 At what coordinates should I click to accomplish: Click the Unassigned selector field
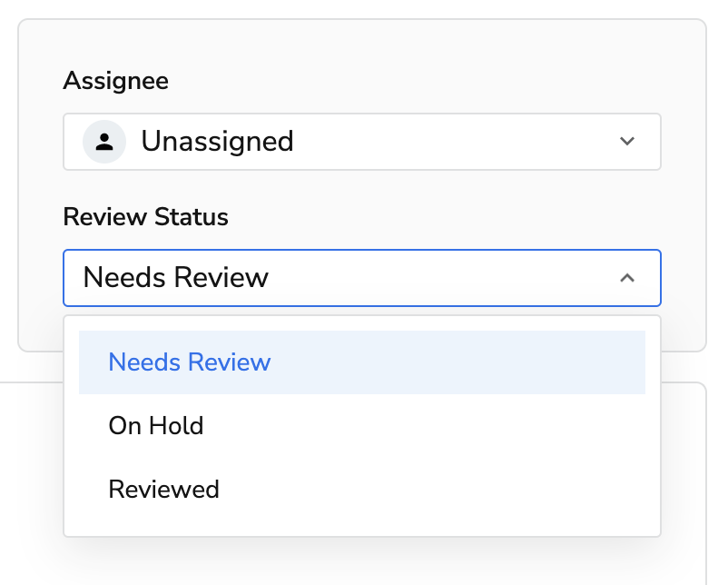(361, 141)
